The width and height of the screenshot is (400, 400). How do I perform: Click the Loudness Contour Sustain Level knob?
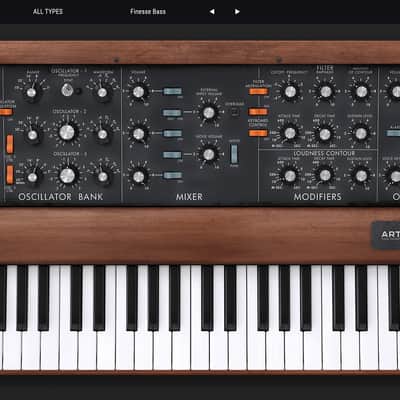(x=361, y=175)
